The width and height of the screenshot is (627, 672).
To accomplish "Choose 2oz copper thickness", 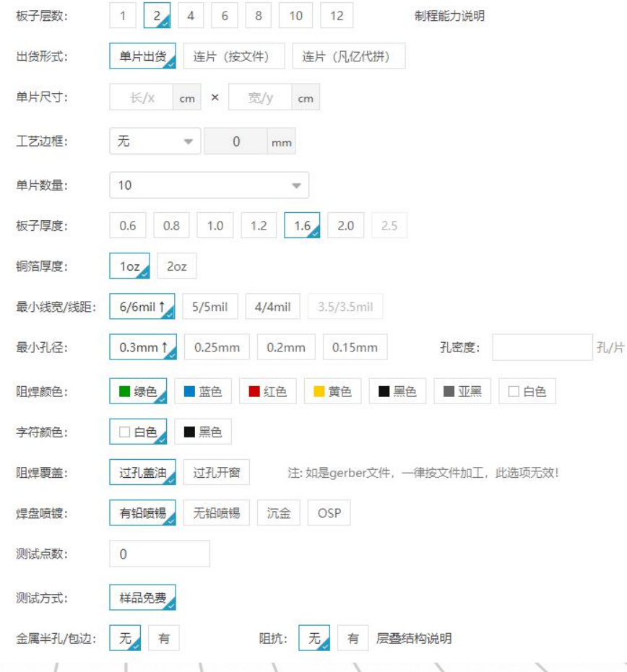I will click(x=177, y=266).
